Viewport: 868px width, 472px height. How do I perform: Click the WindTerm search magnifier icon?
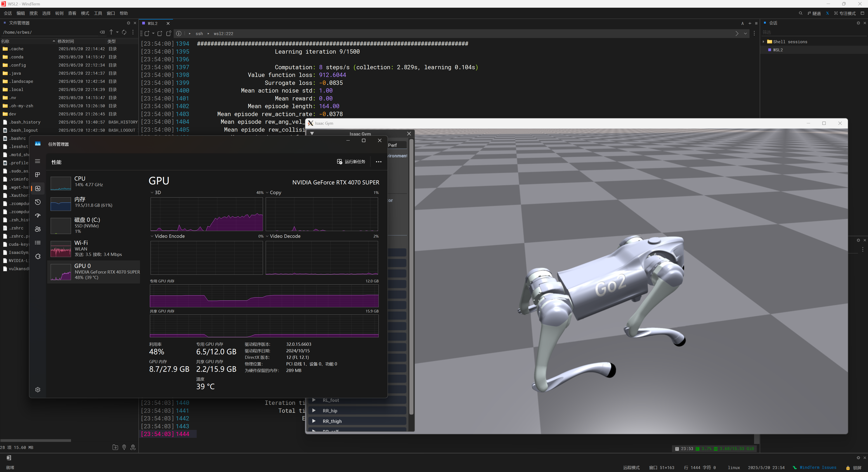click(800, 13)
